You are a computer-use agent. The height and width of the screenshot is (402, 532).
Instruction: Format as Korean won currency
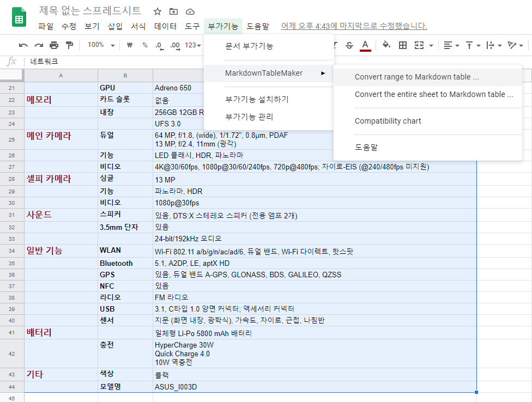(130, 45)
